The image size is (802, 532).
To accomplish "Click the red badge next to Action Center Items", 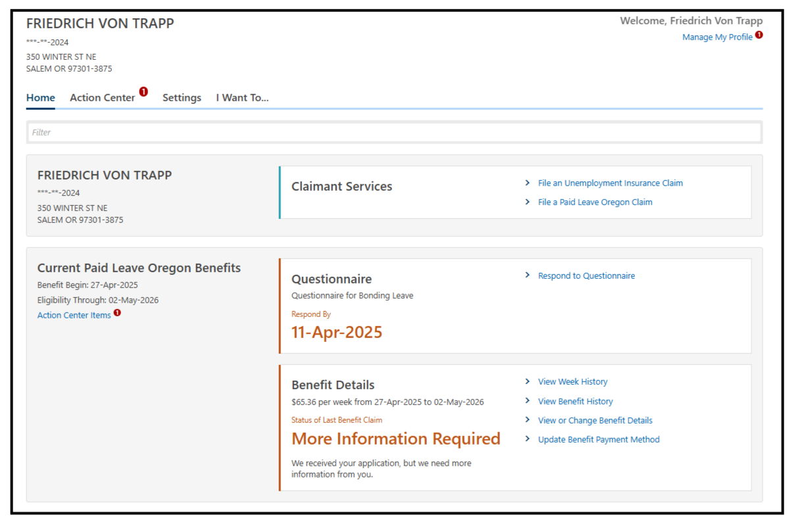I will pos(117,313).
